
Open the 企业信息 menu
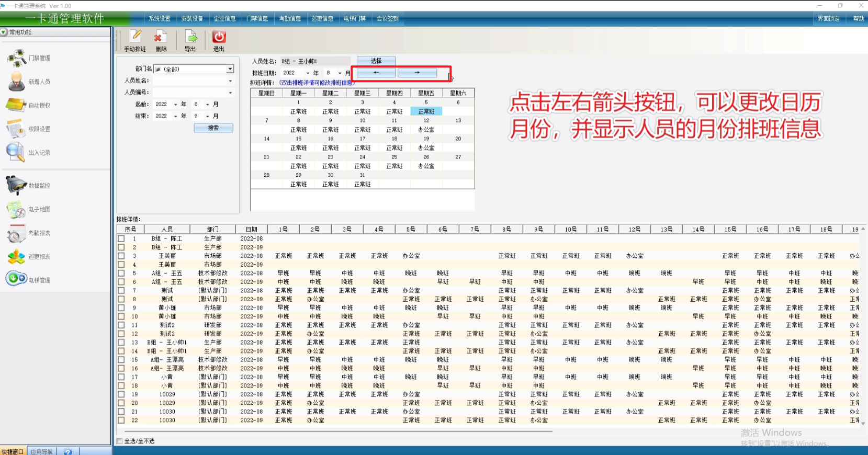click(224, 18)
